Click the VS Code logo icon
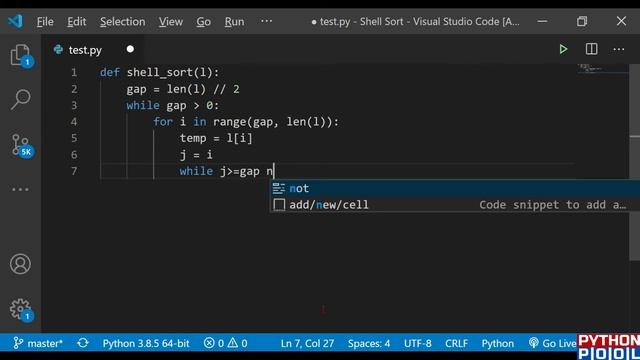Viewport: 640px width, 360px height. click(x=16, y=21)
